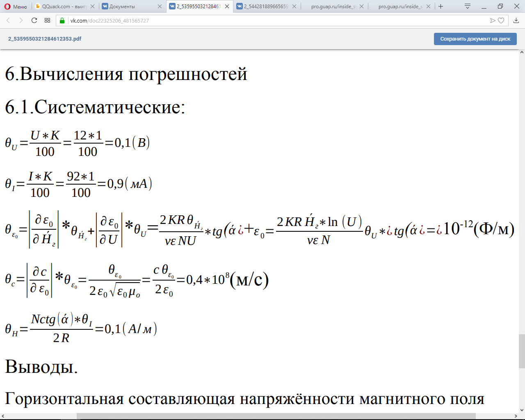Open the tab menu icon in title bar
This screenshot has width=525, height=420.
(467, 7)
